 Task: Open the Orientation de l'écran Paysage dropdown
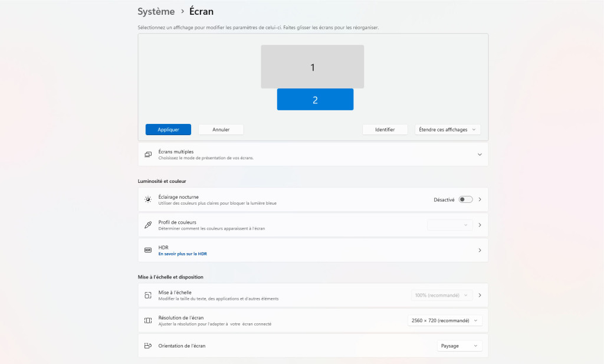tap(459, 346)
